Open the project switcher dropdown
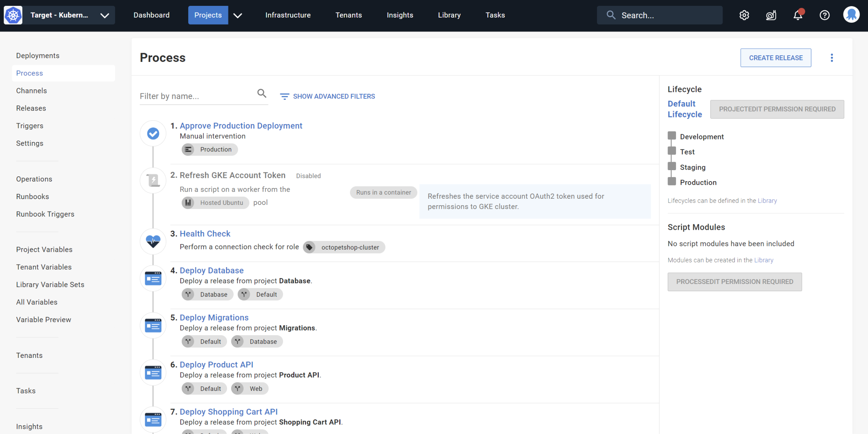868x434 pixels. click(x=105, y=16)
